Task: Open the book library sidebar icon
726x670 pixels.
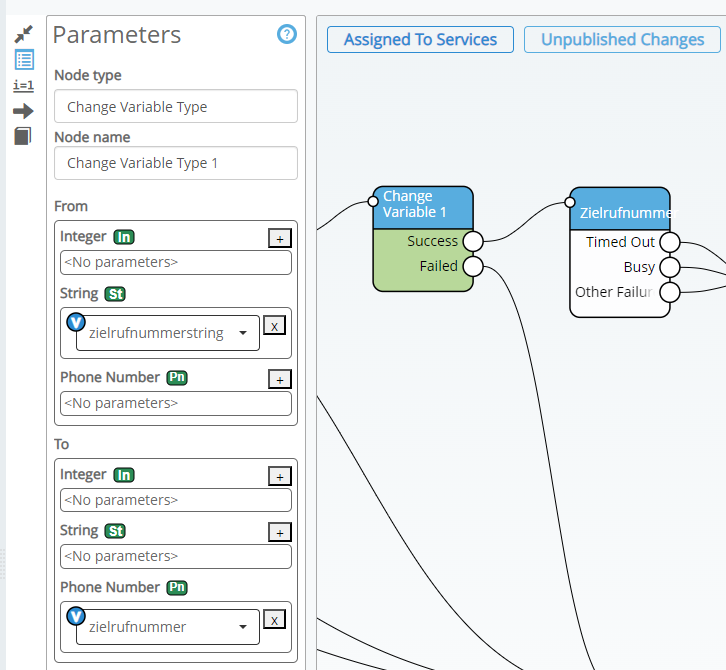Action: (24, 136)
